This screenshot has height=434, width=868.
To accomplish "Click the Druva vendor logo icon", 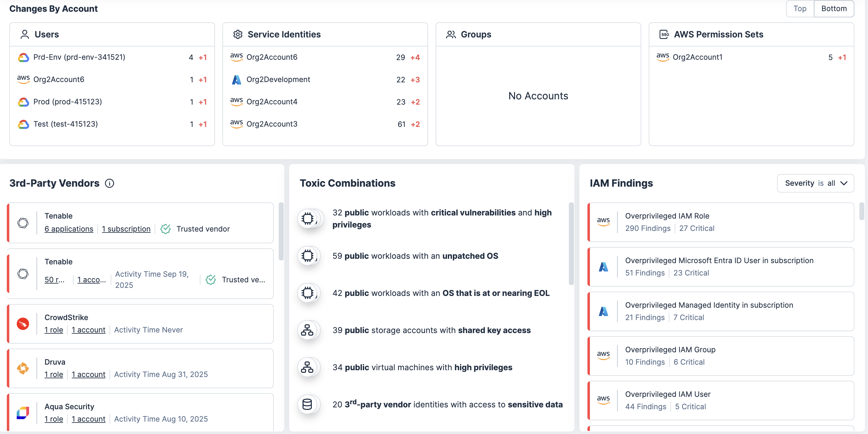I will [23, 368].
